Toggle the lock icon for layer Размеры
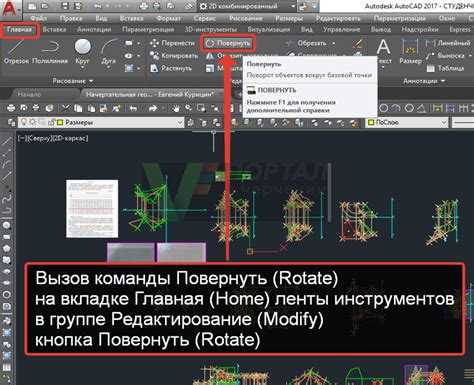 coord(51,123)
